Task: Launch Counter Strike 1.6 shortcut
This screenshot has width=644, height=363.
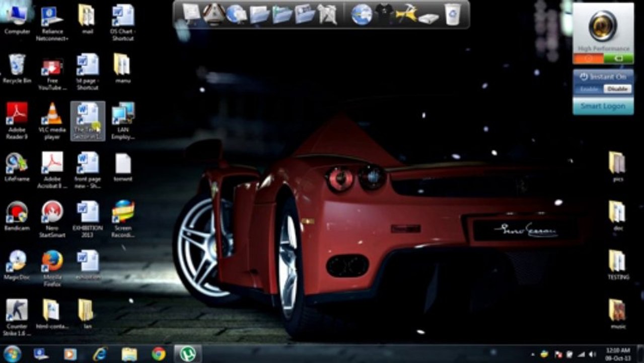Action: coord(17,317)
